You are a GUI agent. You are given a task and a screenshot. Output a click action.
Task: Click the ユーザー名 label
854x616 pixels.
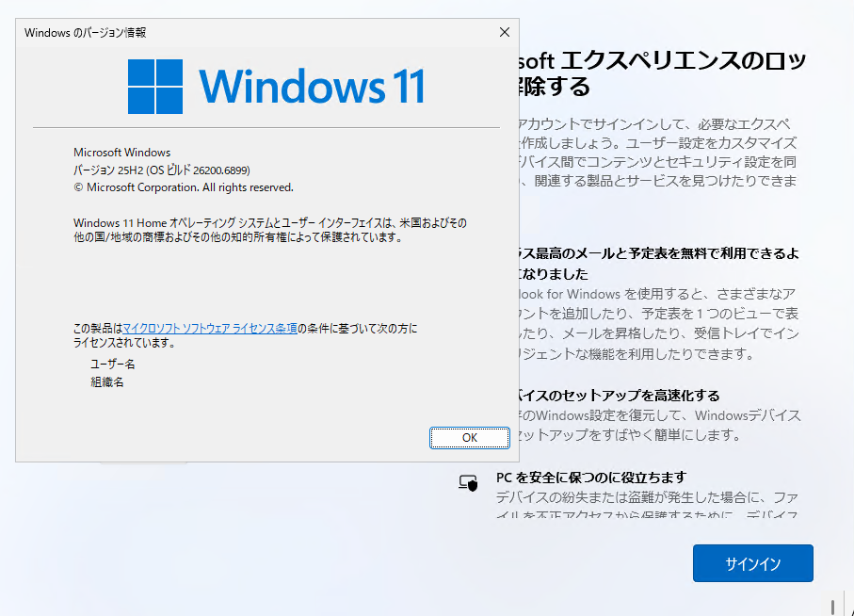click(x=112, y=364)
